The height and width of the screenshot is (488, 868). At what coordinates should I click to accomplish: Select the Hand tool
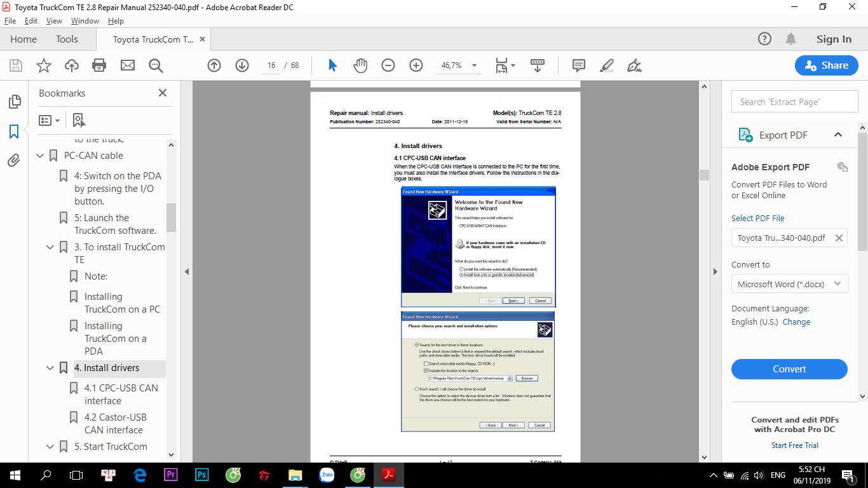tap(360, 65)
